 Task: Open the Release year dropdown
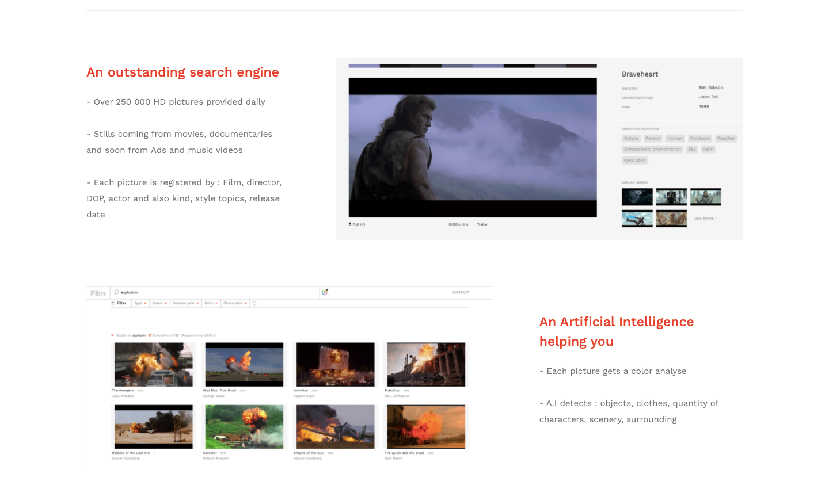click(x=185, y=303)
